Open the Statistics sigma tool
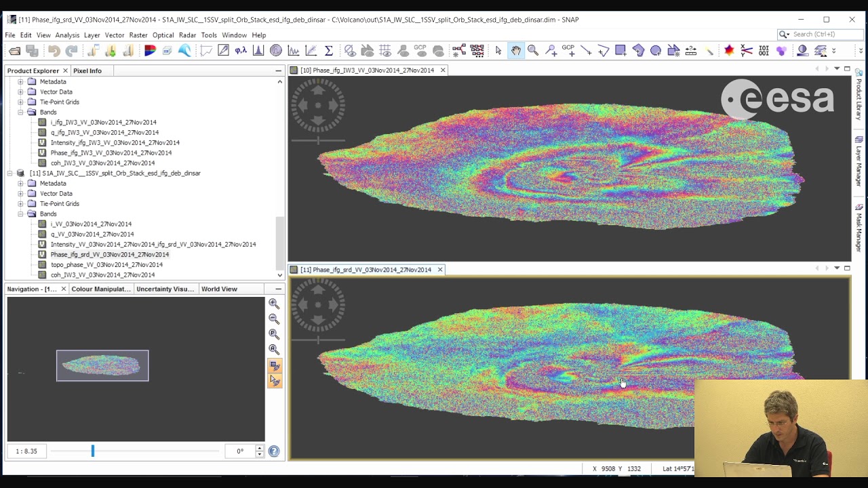The width and height of the screenshot is (868, 488). pyautogui.click(x=329, y=51)
